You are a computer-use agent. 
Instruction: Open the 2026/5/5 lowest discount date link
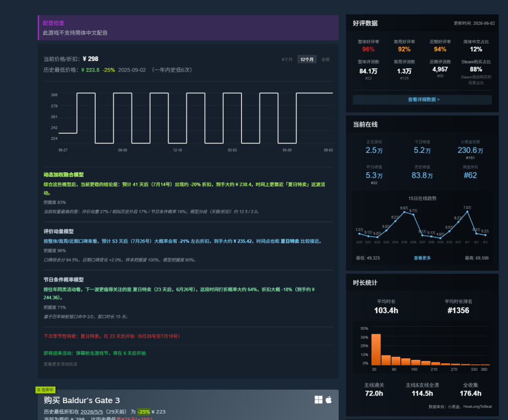pyautogui.click(x=92, y=412)
